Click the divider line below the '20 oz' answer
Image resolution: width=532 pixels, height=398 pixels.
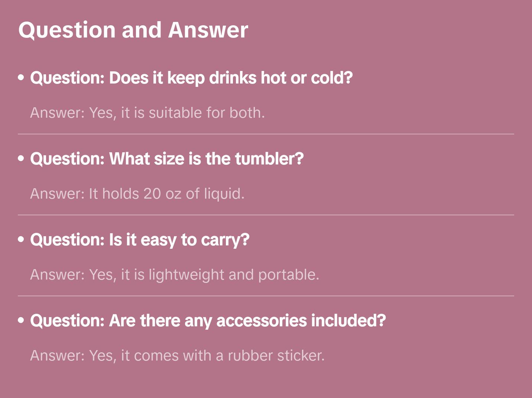coord(266,215)
